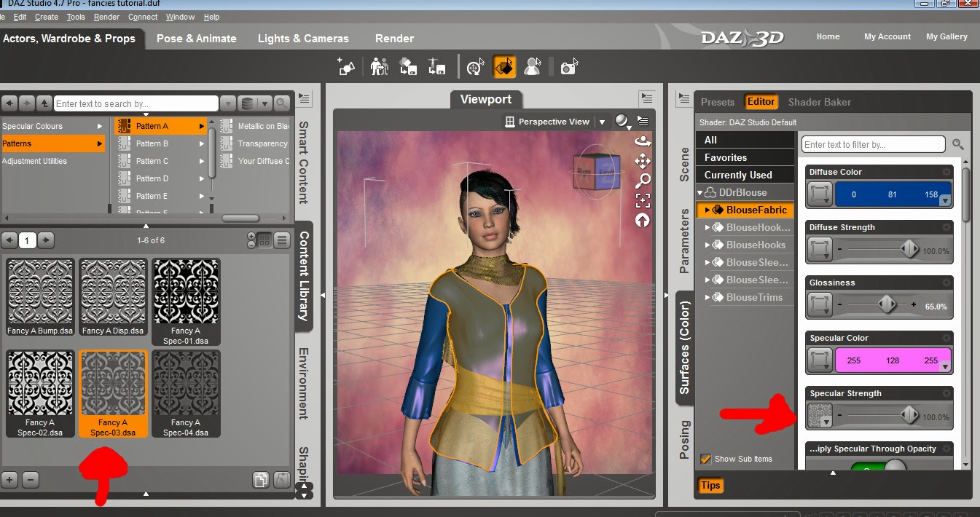Select the Currently Used filter
980x517 pixels.
coord(745,175)
